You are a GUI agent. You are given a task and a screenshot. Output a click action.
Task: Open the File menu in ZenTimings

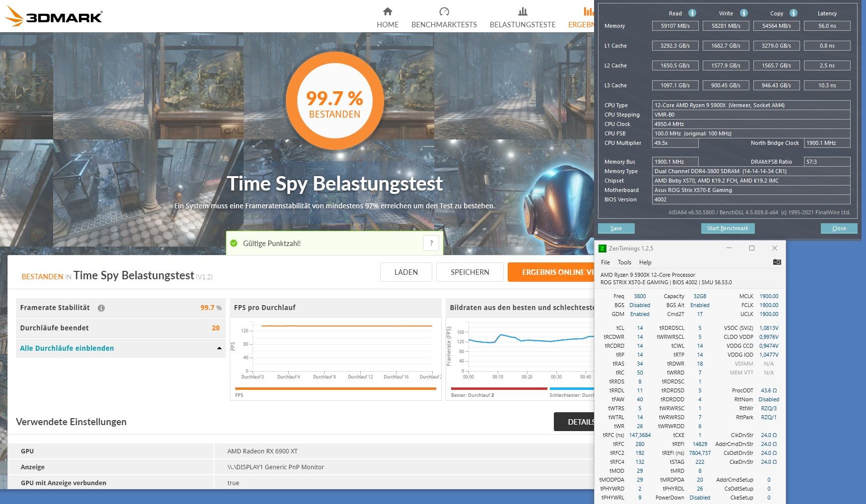(x=605, y=262)
